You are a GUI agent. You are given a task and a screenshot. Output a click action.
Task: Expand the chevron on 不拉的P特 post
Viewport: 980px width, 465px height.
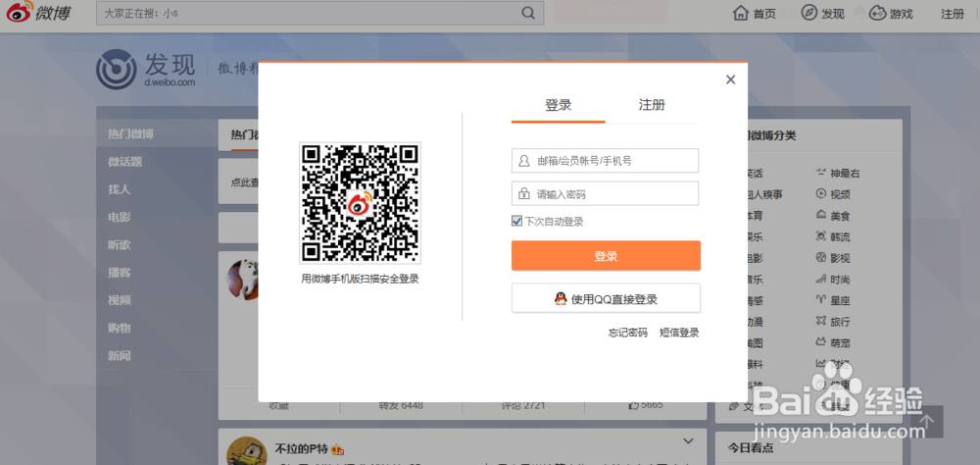point(688,441)
